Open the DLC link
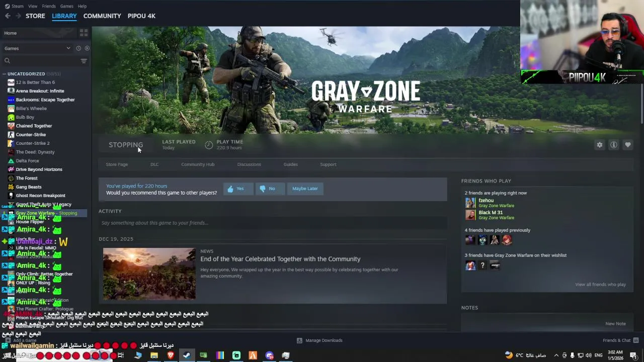This screenshot has width=644, height=362. click(x=154, y=164)
